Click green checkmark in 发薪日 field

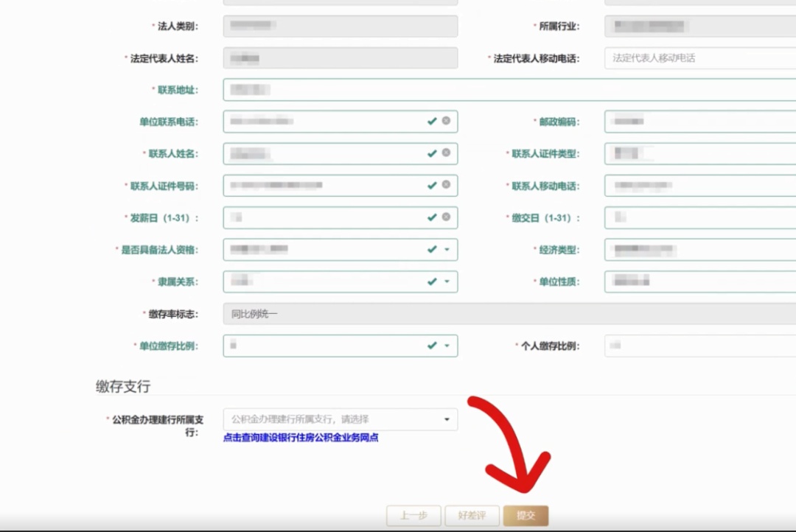(432, 217)
